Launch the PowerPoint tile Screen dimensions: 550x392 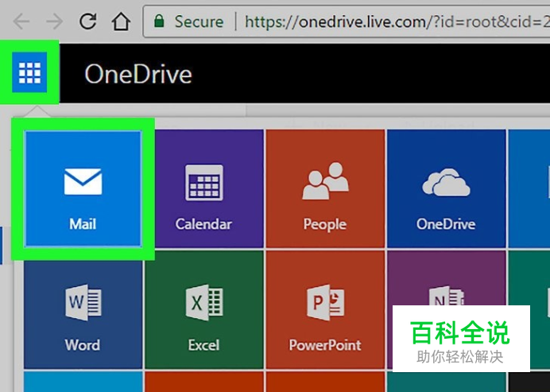coord(325,309)
